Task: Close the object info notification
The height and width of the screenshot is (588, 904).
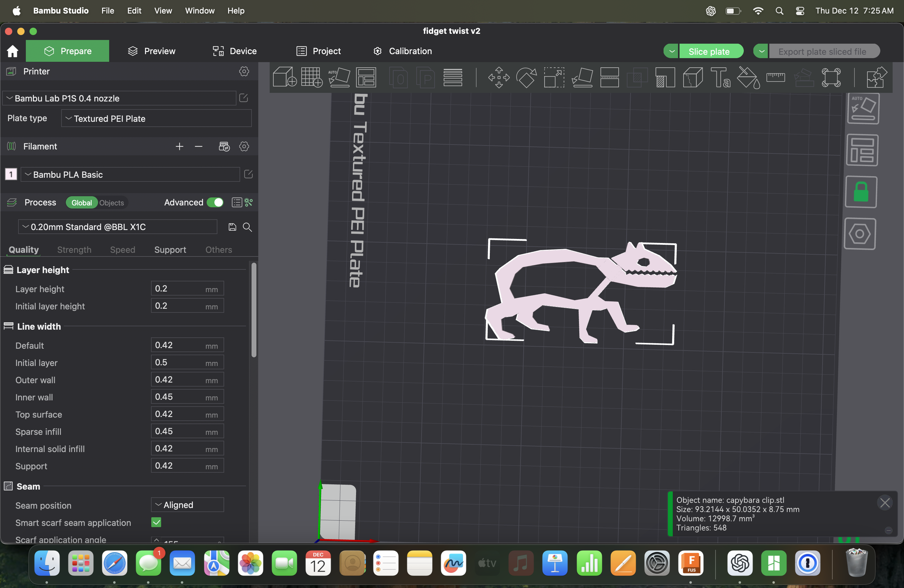Action: tap(885, 503)
